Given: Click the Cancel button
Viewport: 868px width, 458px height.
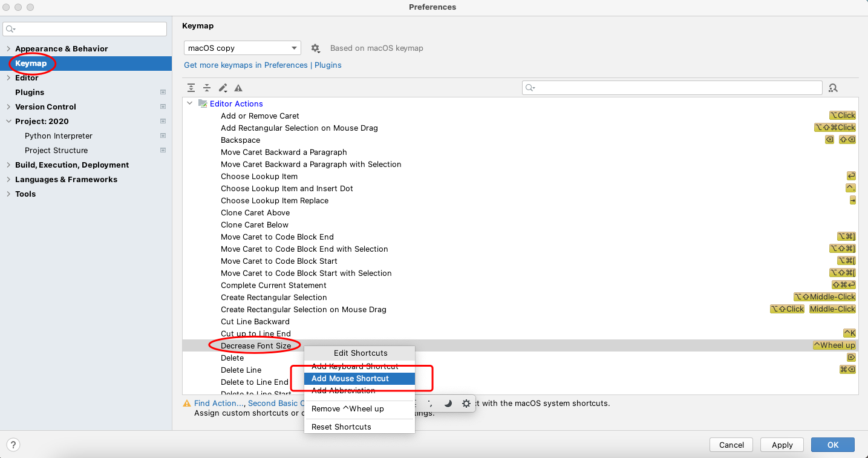Looking at the screenshot, I should tap(731, 445).
